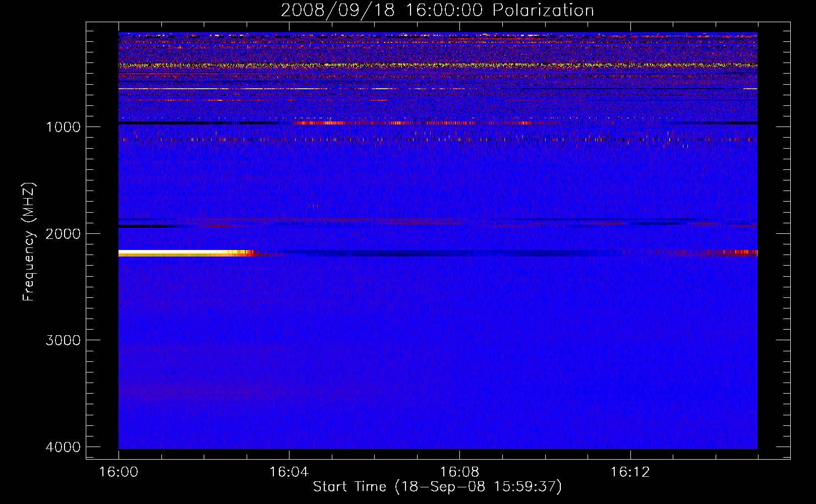This screenshot has height=504, width=816.
Task: Click the 'Start Time (18-Sep-08 15:59:37)' axis label
Action: coord(437,487)
